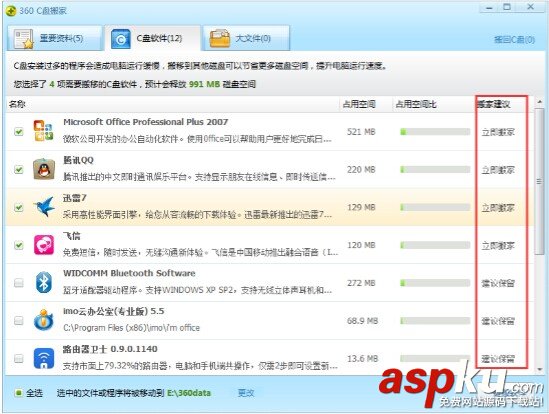Select the Microsoft Office Professional Plus 2007 title
The width and height of the screenshot is (549, 414).
point(145,122)
